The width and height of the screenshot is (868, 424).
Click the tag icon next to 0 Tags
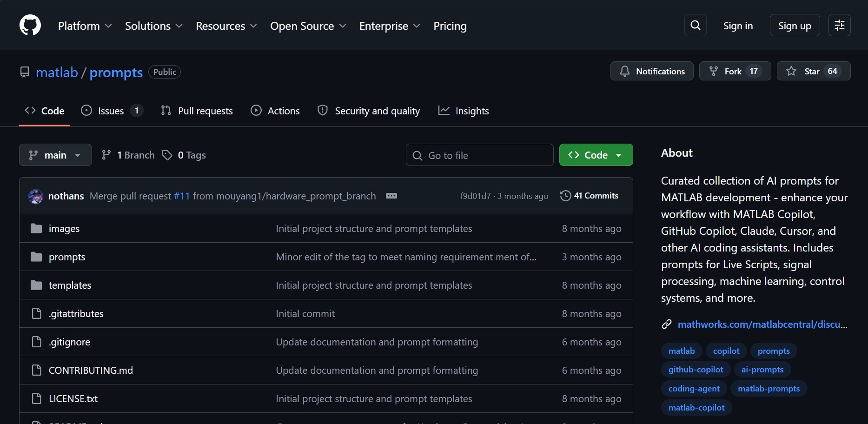(167, 155)
